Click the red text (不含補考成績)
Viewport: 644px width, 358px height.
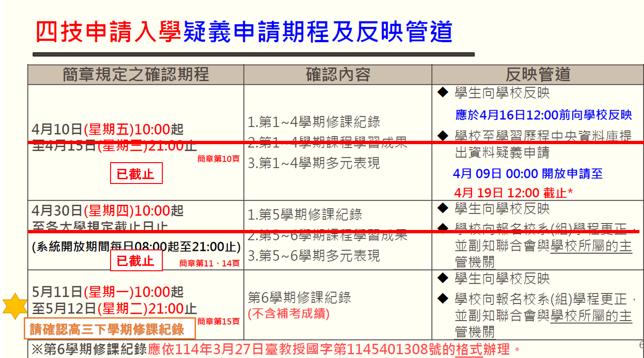coord(289,313)
